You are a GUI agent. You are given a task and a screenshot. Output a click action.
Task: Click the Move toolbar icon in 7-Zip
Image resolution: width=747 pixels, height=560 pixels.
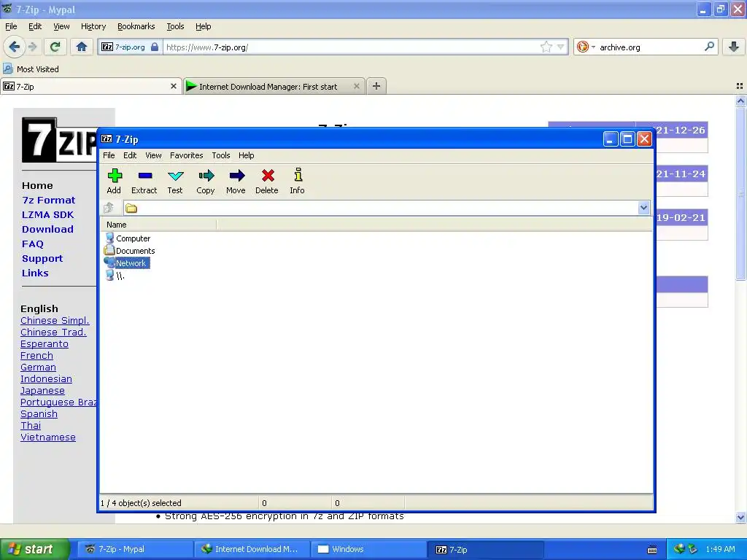(236, 181)
